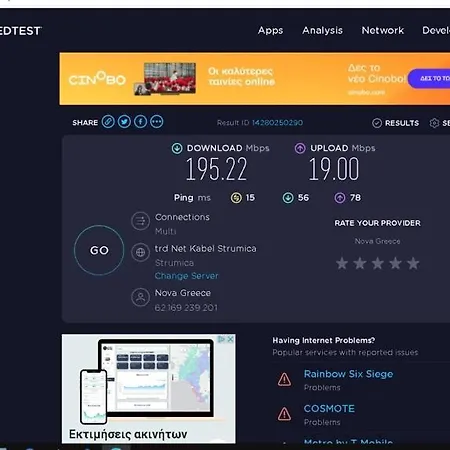Open the settings gear icon
Image resolution: width=450 pixels, height=450 pixels.
pos(434,123)
